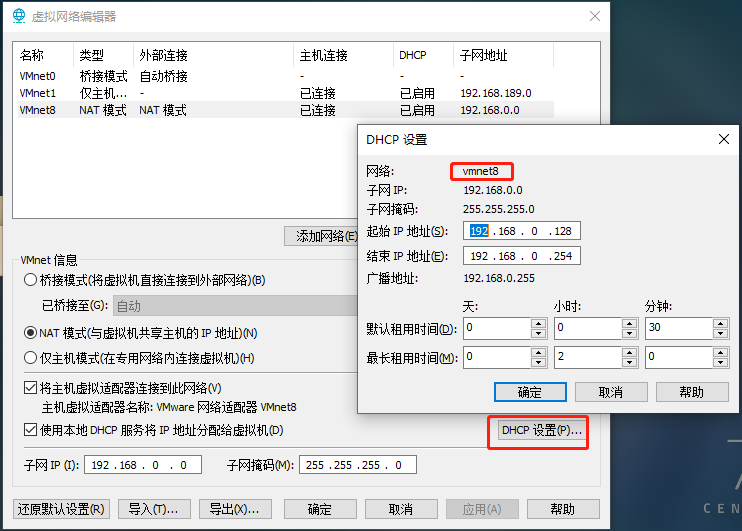Click 添加网络(E) button
742x531 pixels.
click(x=321, y=236)
